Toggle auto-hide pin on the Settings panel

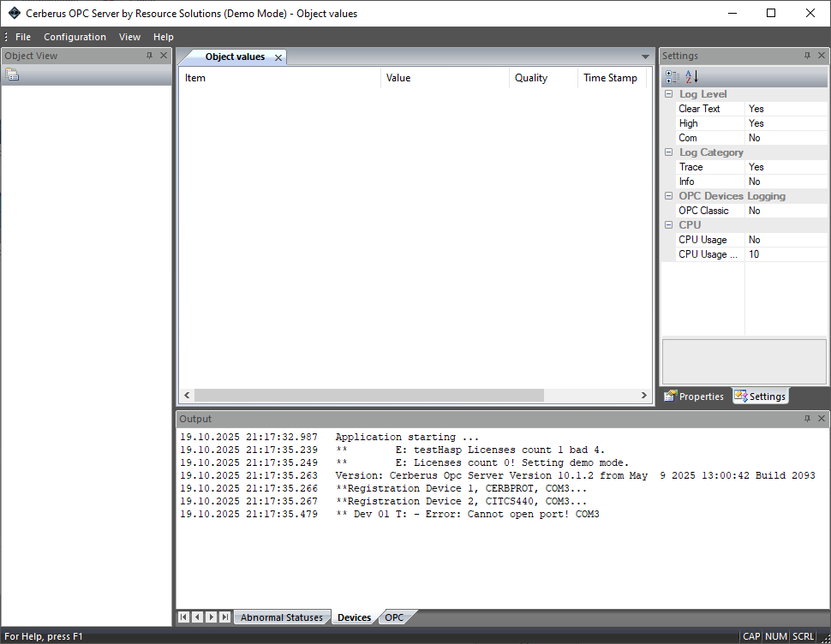807,56
